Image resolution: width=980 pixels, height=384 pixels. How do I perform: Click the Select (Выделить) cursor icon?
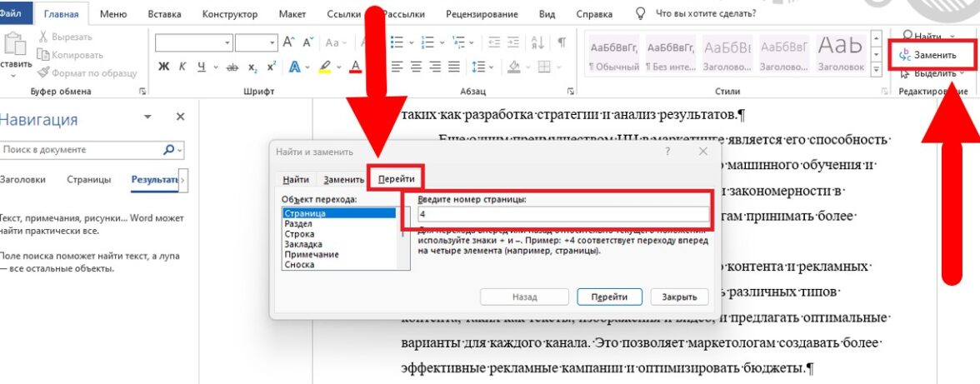(904, 73)
